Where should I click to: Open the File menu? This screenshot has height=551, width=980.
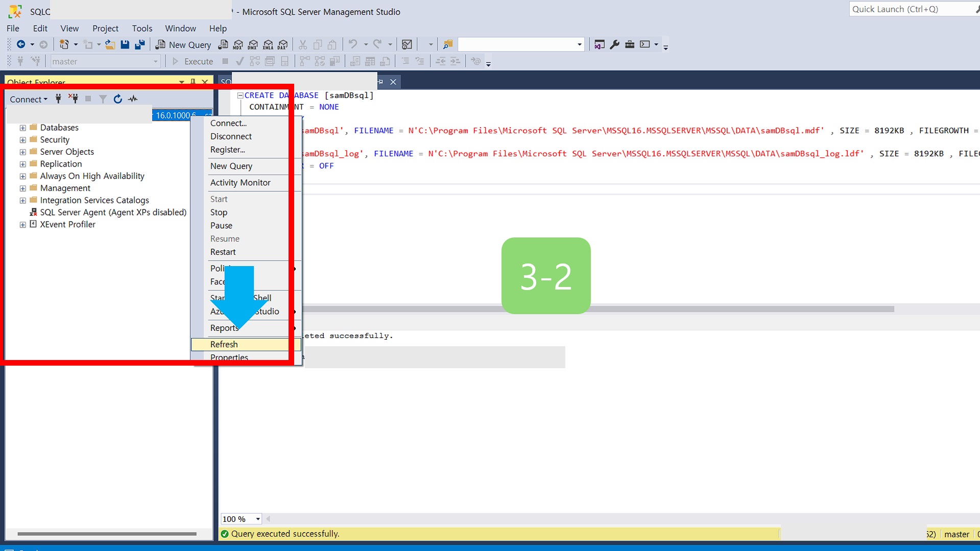[x=13, y=28]
